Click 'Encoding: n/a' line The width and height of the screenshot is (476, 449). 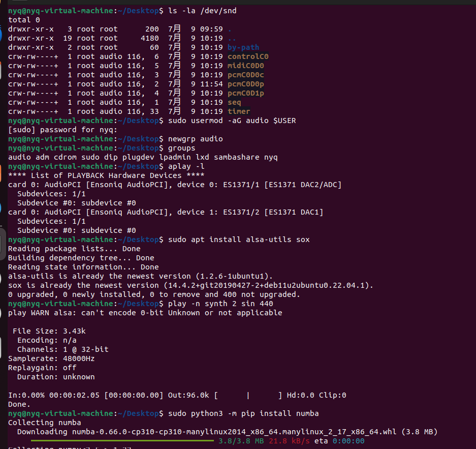click(x=47, y=340)
